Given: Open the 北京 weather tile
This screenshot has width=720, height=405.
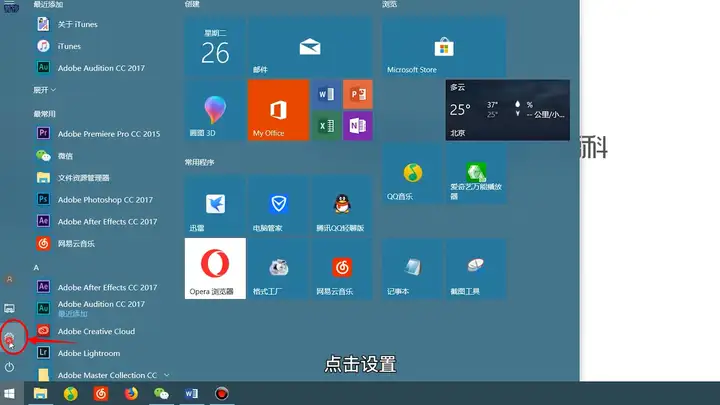Looking at the screenshot, I should (507, 110).
